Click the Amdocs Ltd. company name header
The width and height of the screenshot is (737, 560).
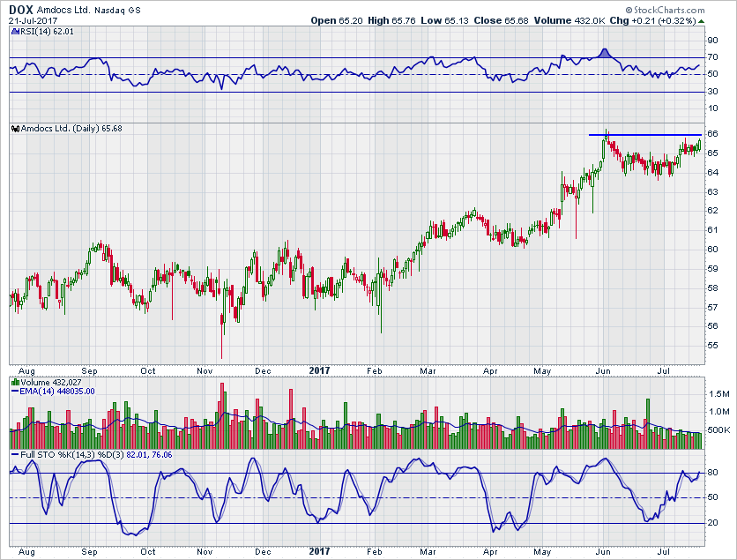point(63,10)
